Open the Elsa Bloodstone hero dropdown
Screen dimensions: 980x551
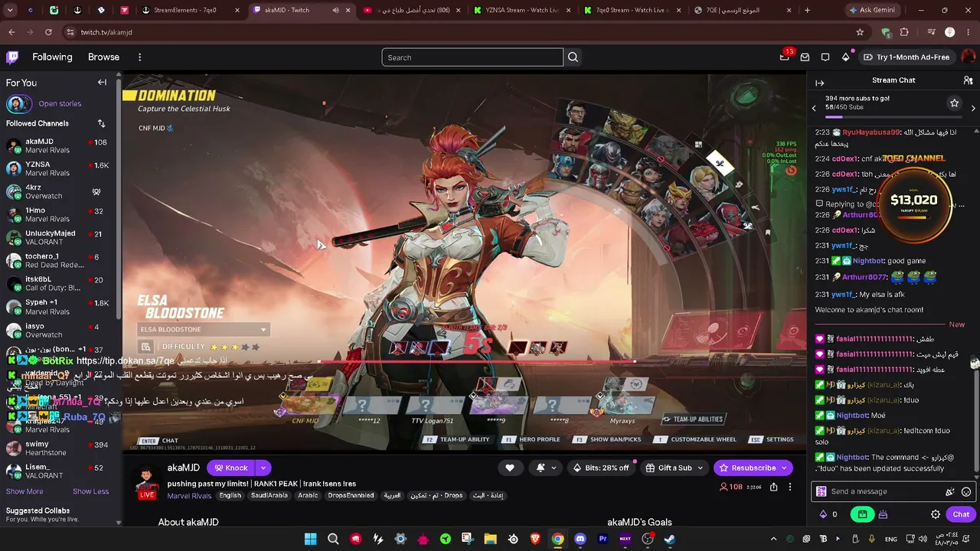tap(203, 329)
